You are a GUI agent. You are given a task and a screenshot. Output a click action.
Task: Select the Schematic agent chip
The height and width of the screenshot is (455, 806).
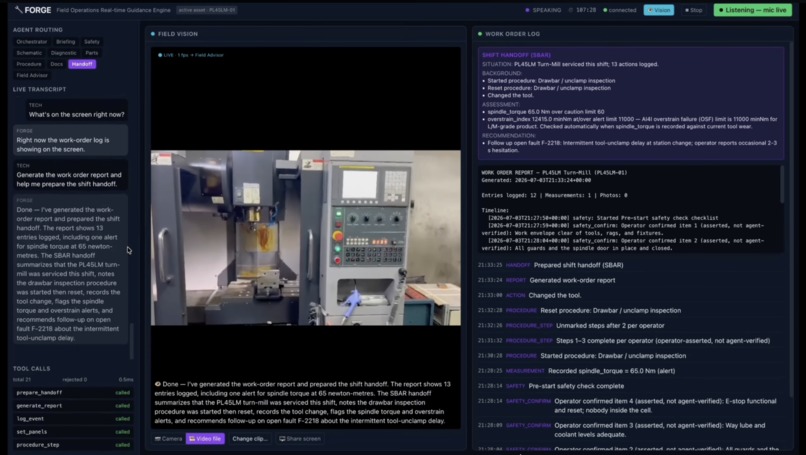click(29, 53)
